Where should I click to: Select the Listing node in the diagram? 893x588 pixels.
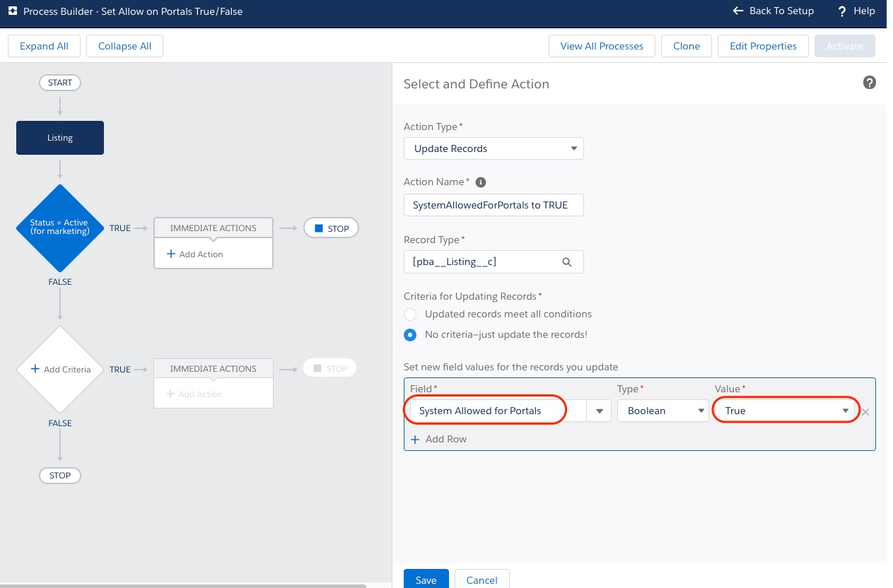tap(59, 137)
